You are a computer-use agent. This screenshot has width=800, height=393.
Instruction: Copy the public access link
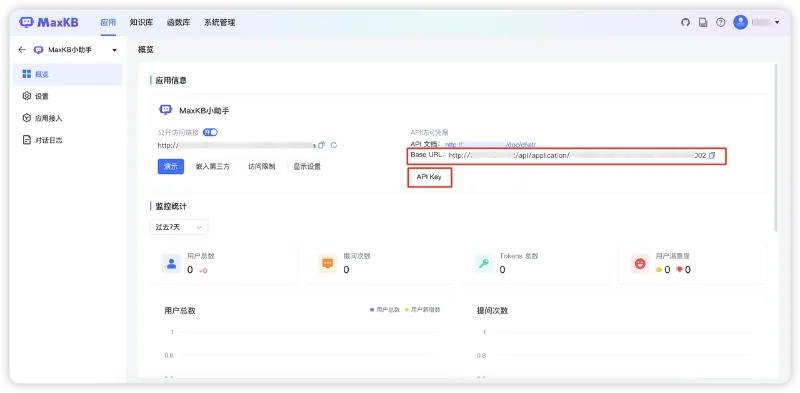[x=321, y=145]
